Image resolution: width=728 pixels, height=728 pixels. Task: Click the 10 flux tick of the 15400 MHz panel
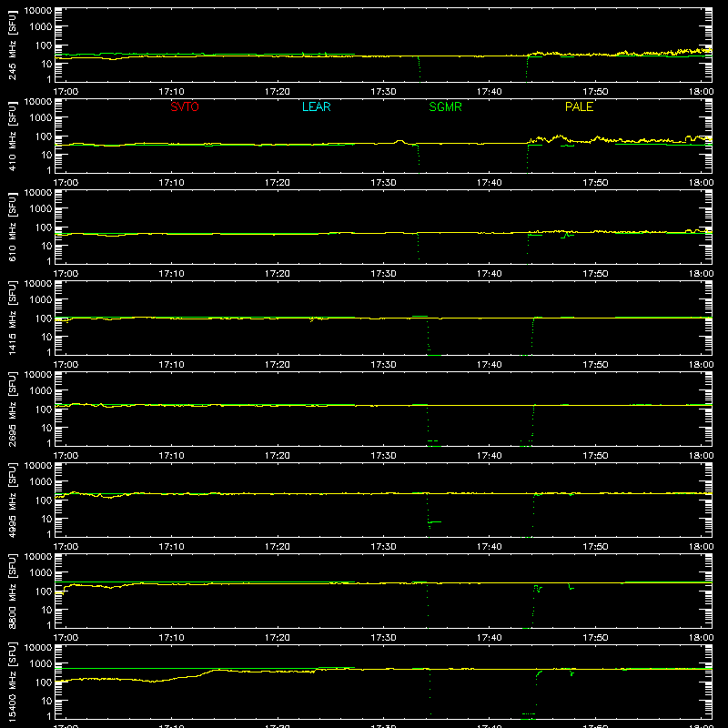[46, 701]
